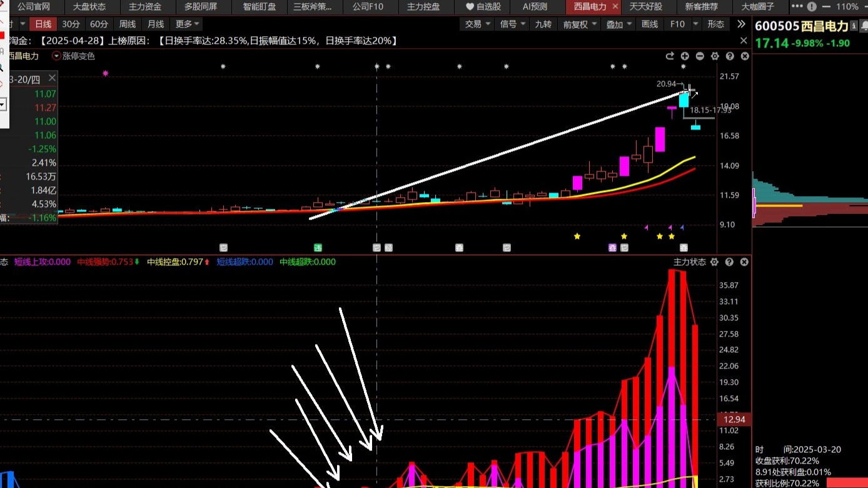
Task: Switch chart period to 日线
Action: click(x=43, y=24)
